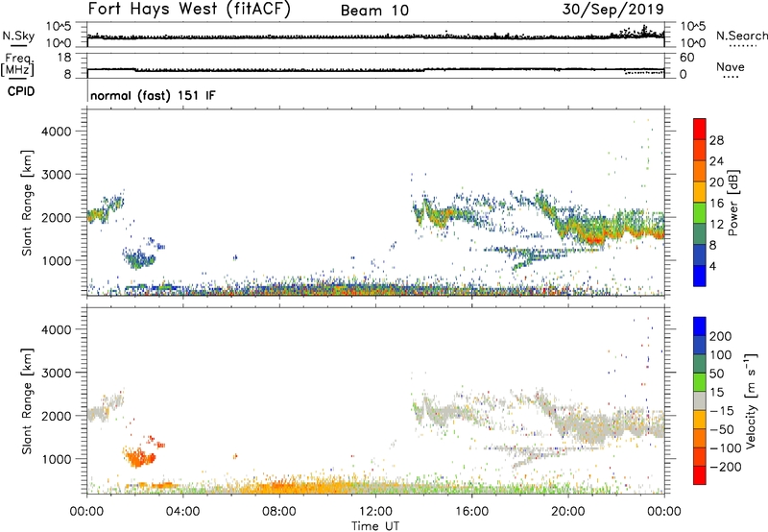Pick the blue bottom segment of power colorbar

(x=700, y=276)
